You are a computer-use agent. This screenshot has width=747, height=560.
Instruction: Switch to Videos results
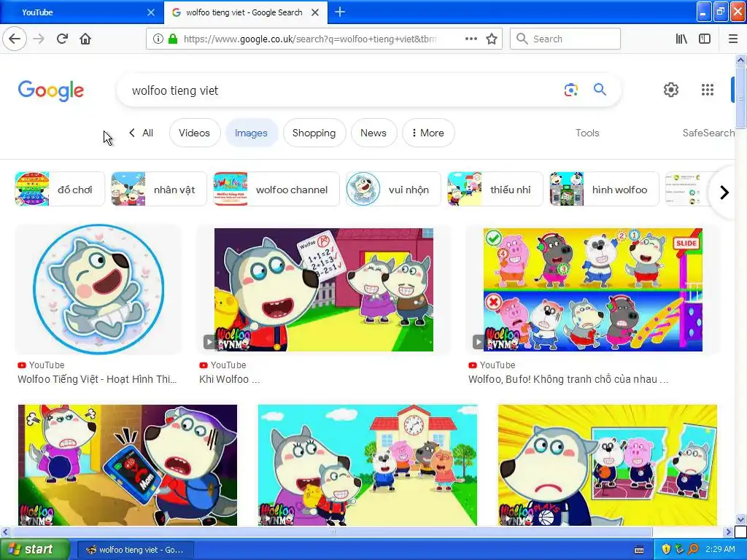[194, 133]
